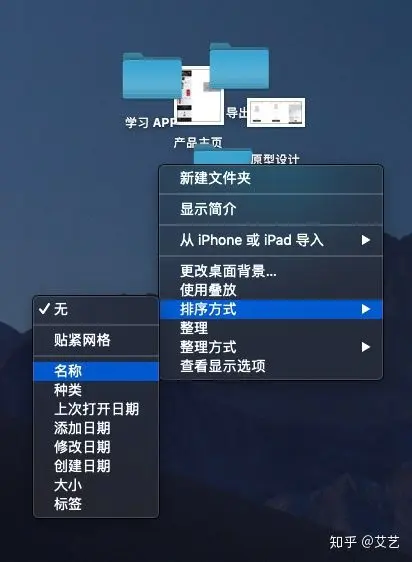412x562 pixels.
Task: Open 查看显示选项
Action: point(271,366)
